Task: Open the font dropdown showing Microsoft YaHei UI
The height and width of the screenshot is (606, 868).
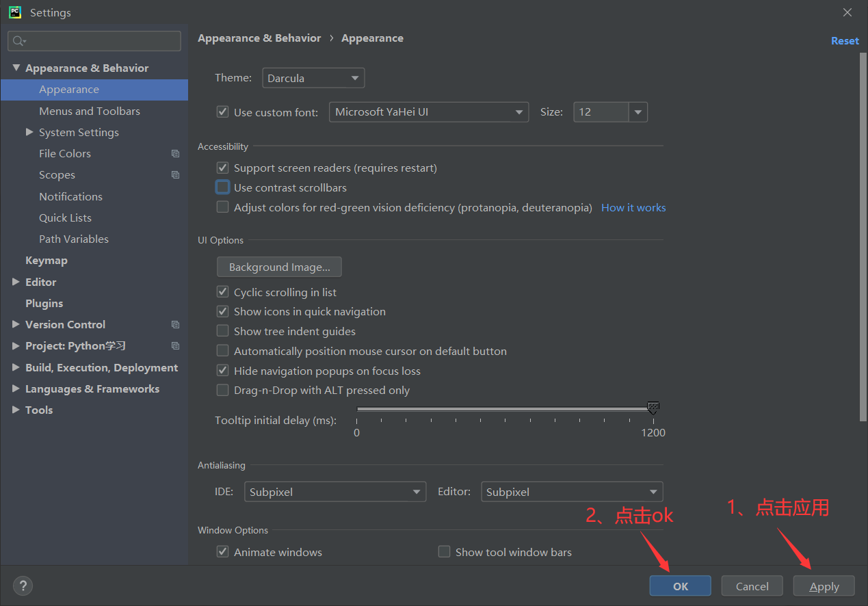Action: [x=429, y=111]
